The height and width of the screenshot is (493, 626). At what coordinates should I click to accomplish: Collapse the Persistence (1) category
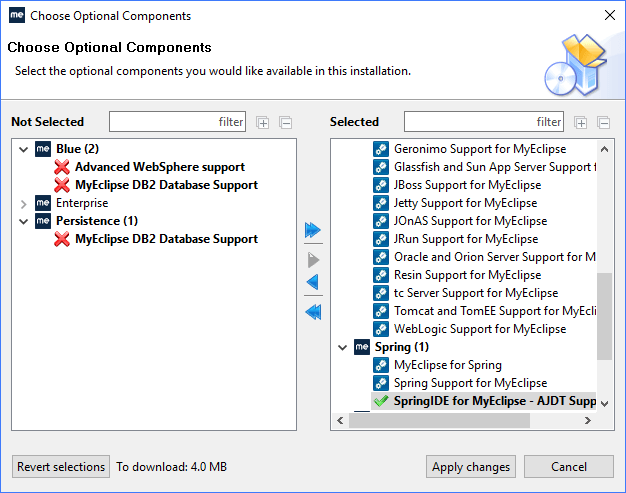(24, 222)
